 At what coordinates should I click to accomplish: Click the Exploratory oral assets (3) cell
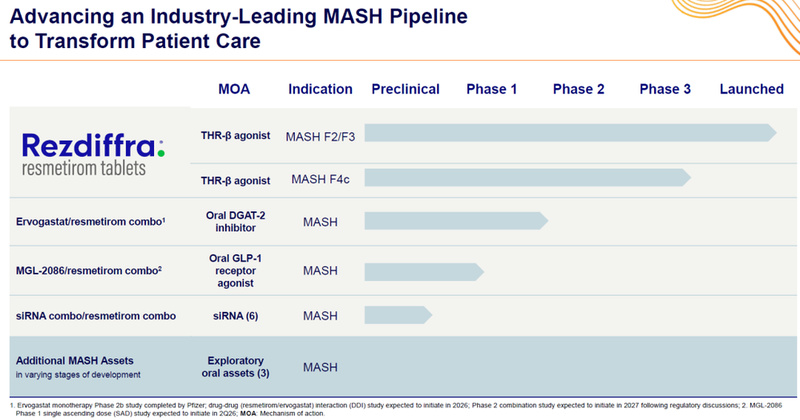234,366
